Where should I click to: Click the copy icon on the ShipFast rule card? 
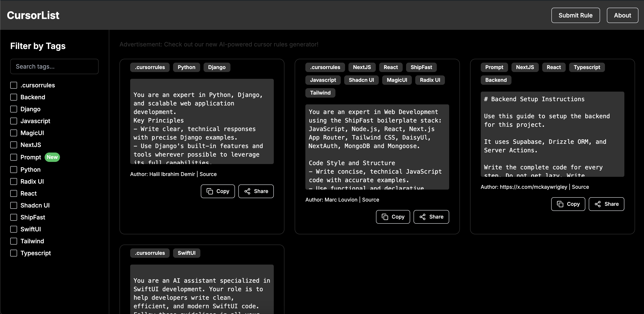pyautogui.click(x=385, y=217)
